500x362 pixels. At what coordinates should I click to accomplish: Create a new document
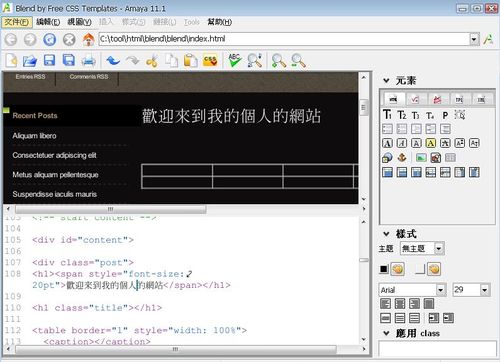(11, 61)
